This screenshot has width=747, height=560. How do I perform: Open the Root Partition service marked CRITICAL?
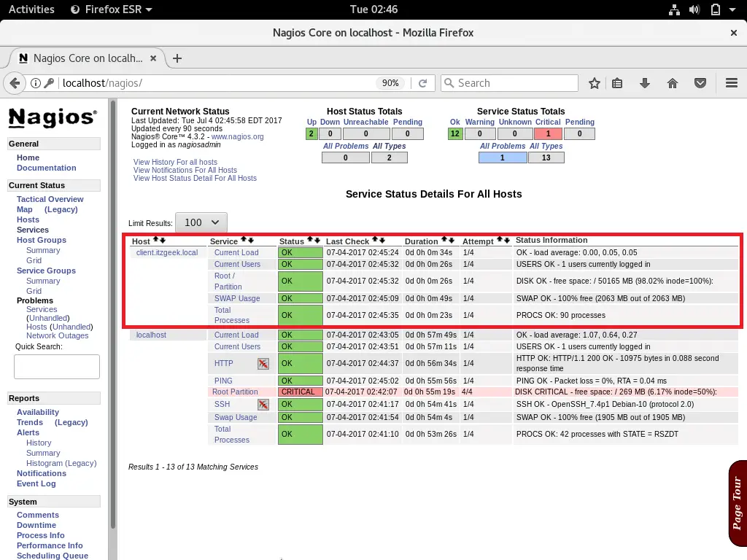point(235,392)
